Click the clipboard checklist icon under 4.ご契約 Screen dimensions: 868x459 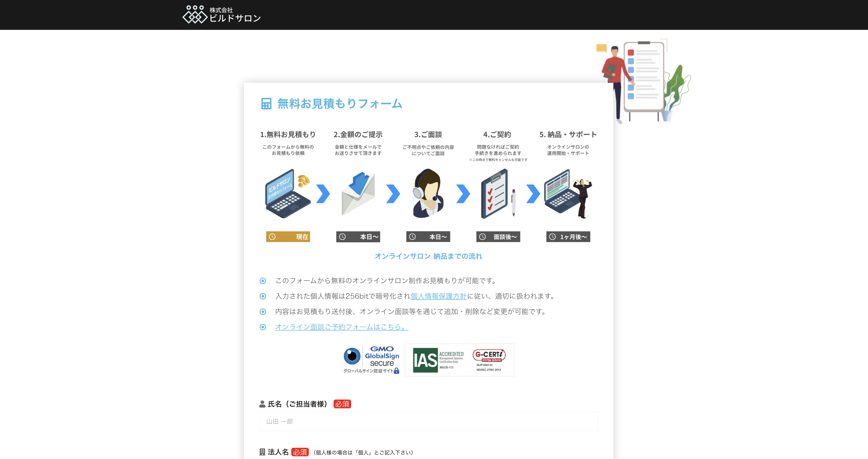click(495, 194)
